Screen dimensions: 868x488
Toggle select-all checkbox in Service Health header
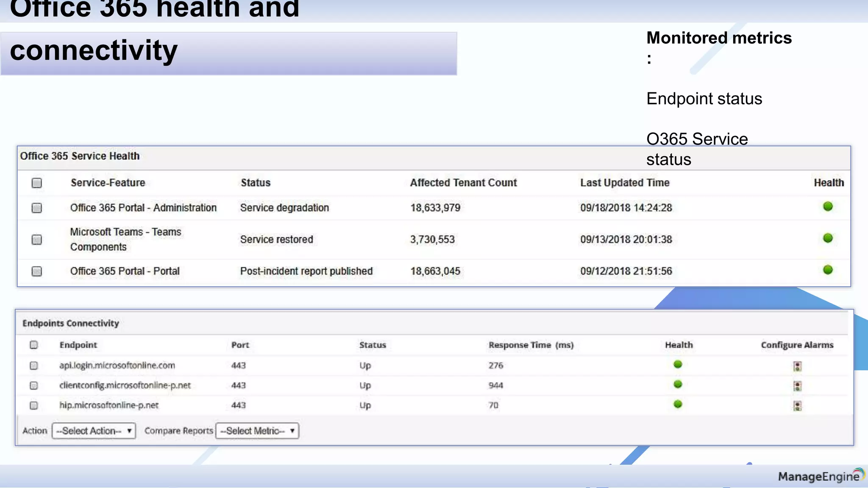[x=37, y=183]
